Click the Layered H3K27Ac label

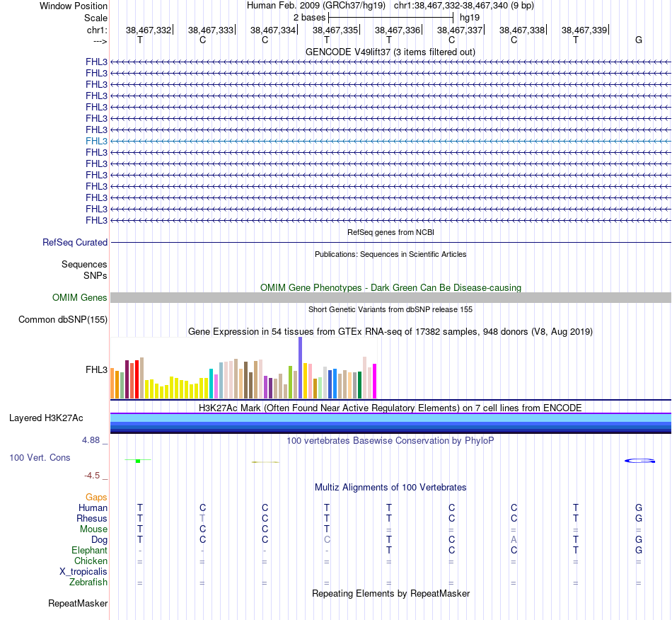tap(46, 418)
